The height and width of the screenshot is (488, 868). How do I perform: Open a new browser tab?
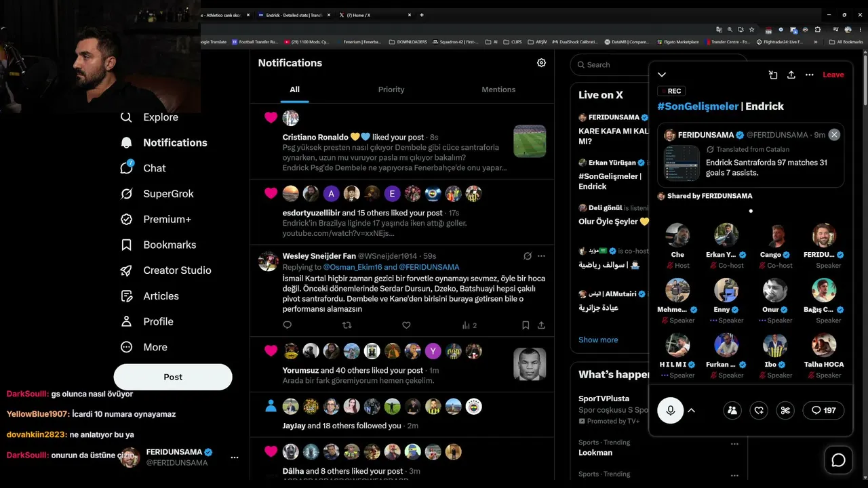(422, 15)
